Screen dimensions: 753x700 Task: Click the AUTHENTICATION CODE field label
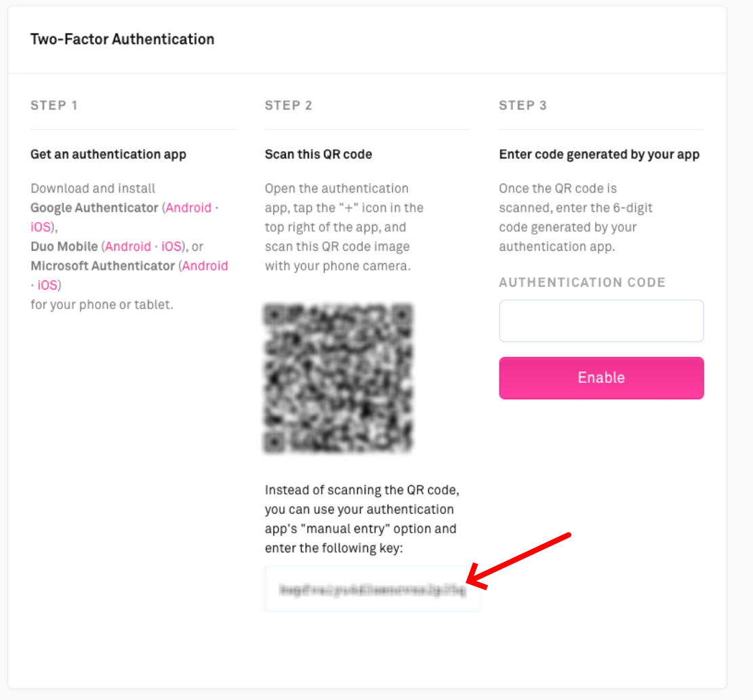582,283
